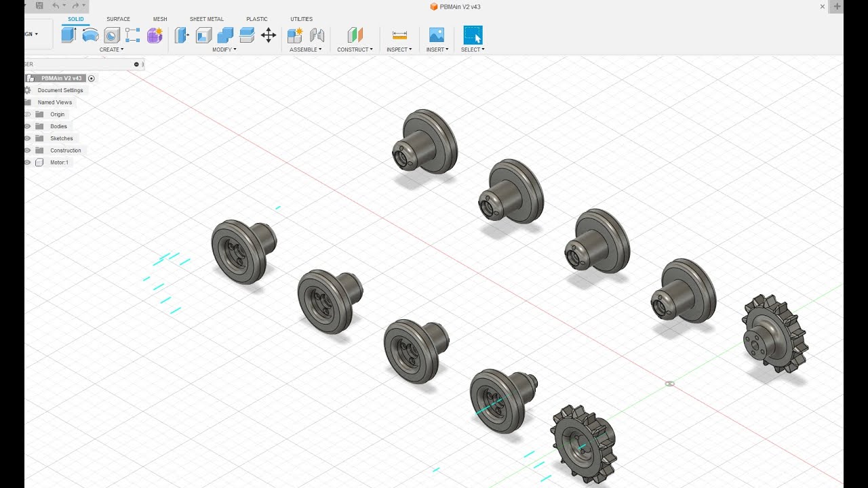Hide the Sketches folder via its eye icon
This screenshot has height=488, width=868.
pyautogui.click(x=28, y=138)
